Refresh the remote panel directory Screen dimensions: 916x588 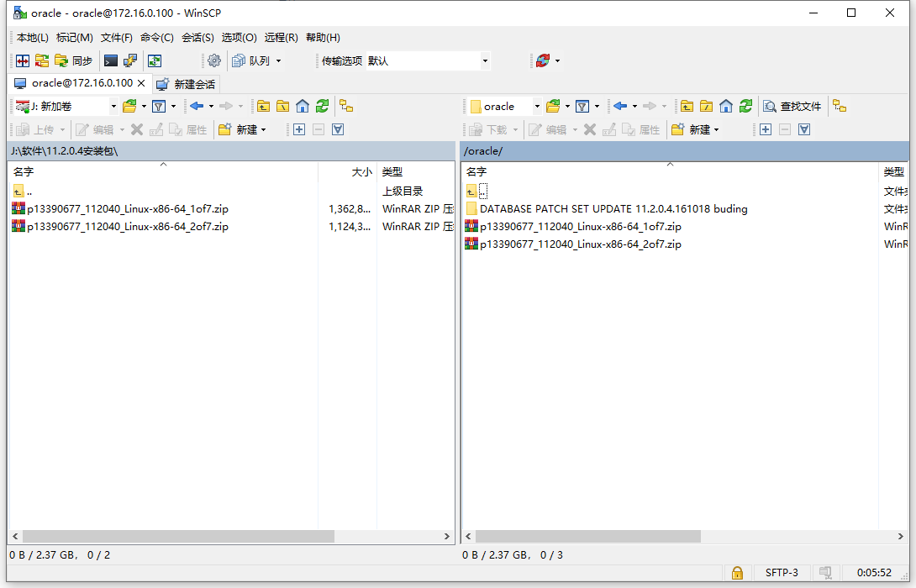(x=746, y=107)
